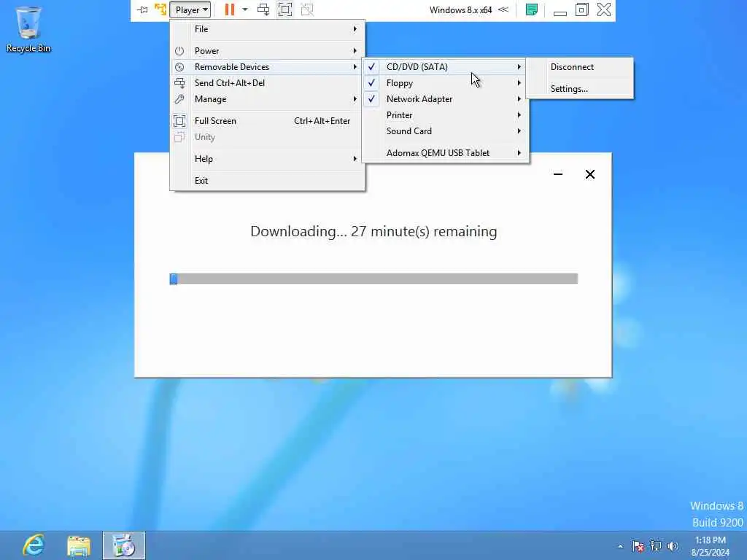Open File Explorer from taskbar

coord(79,545)
